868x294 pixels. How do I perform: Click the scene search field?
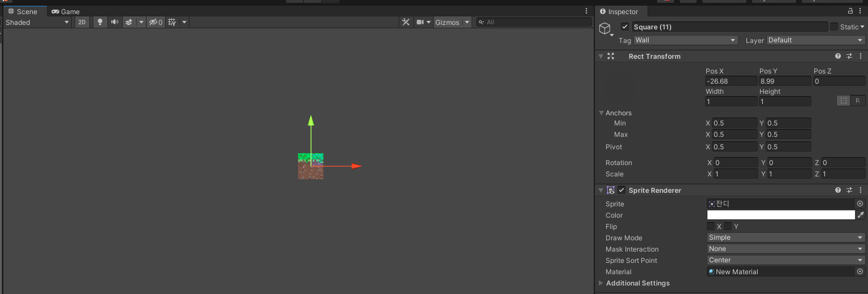[x=534, y=22]
